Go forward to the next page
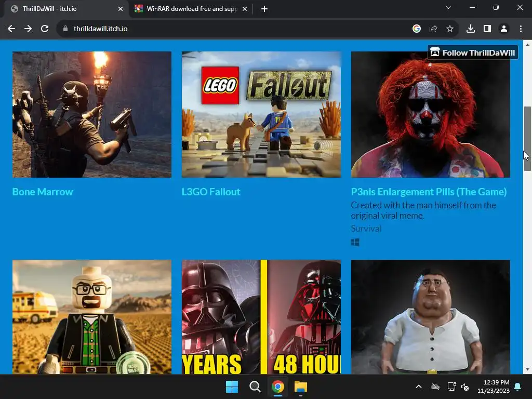The width and height of the screenshot is (532, 399). [x=28, y=29]
